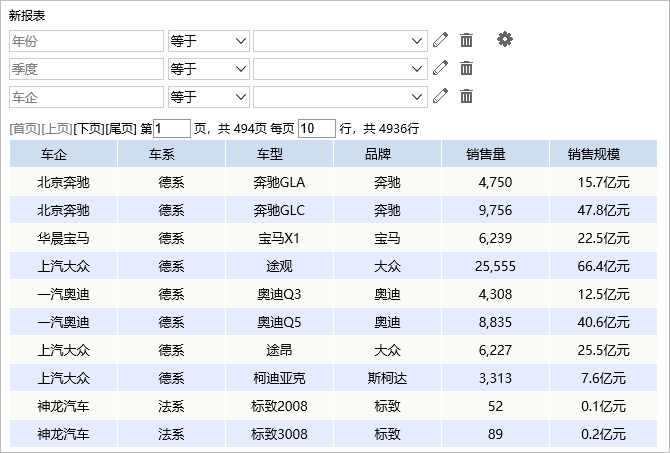Click the 季度 field name input
This screenshot has height=453, width=670.
pyautogui.click(x=86, y=69)
